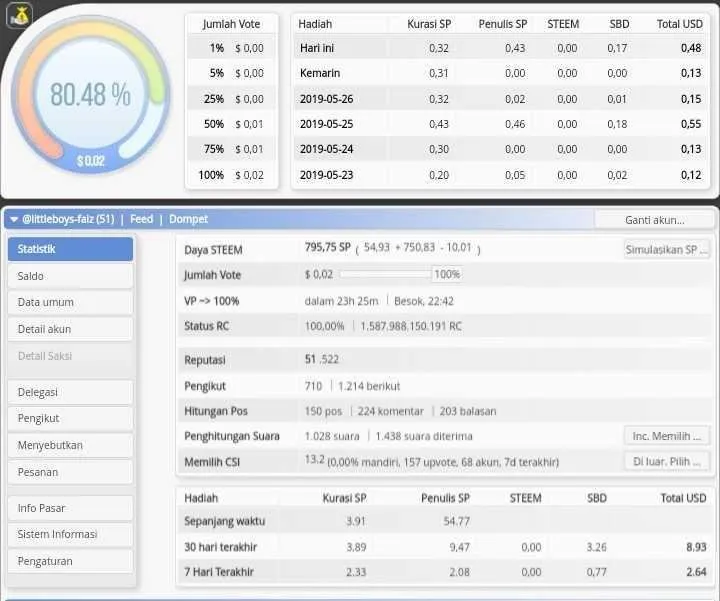Click the Di luar. Pilih button

point(667,461)
